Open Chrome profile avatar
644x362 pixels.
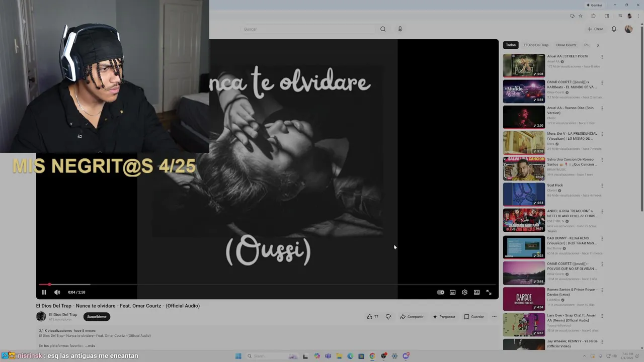click(629, 16)
